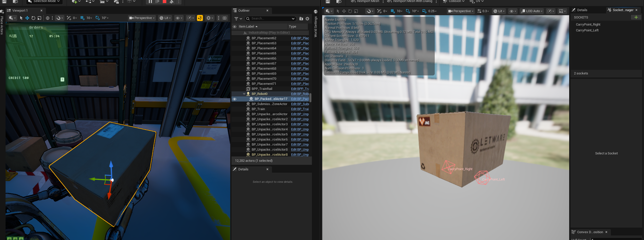
Task: Toggle rotation snapping in mesh viewport
Action: (x=408, y=11)
